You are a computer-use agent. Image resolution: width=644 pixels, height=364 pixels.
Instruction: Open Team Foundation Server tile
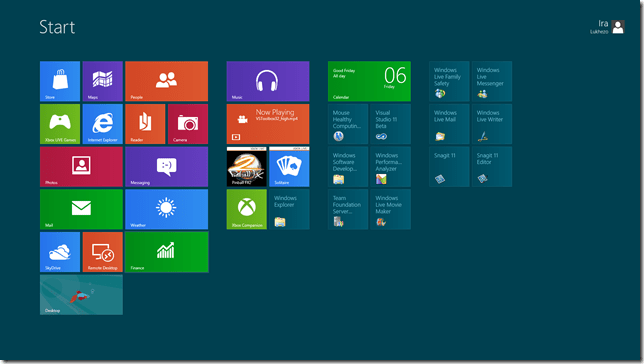click(348, 209)
